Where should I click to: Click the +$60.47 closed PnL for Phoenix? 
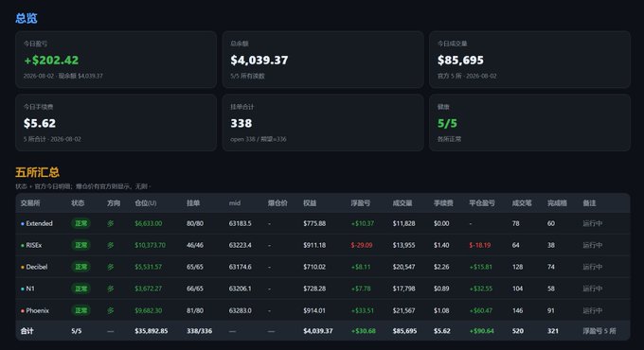[x=480, y=310]
